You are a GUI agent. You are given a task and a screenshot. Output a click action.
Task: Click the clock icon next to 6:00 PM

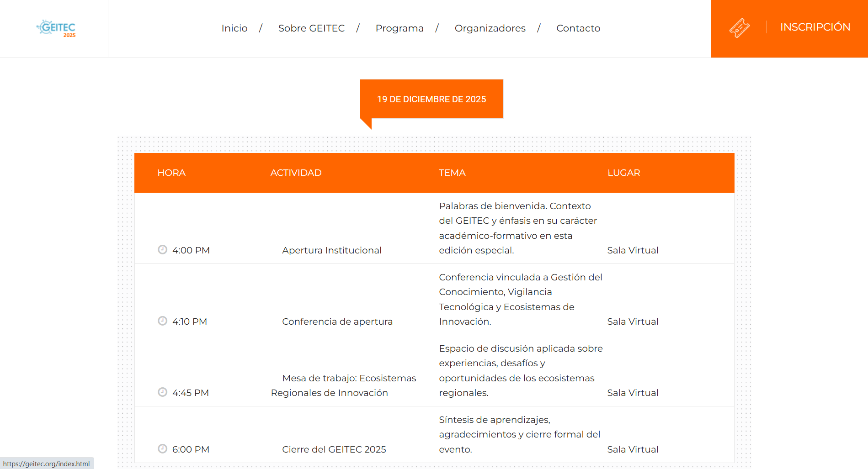pyautogui.click(x=162, y=448)
